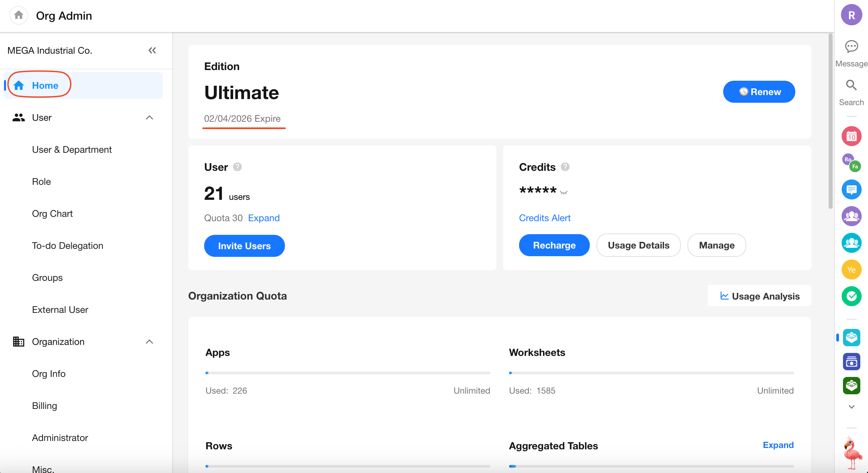Open the red calendar icon
This screenshot has width=868, height=473.
click(851, 136)
